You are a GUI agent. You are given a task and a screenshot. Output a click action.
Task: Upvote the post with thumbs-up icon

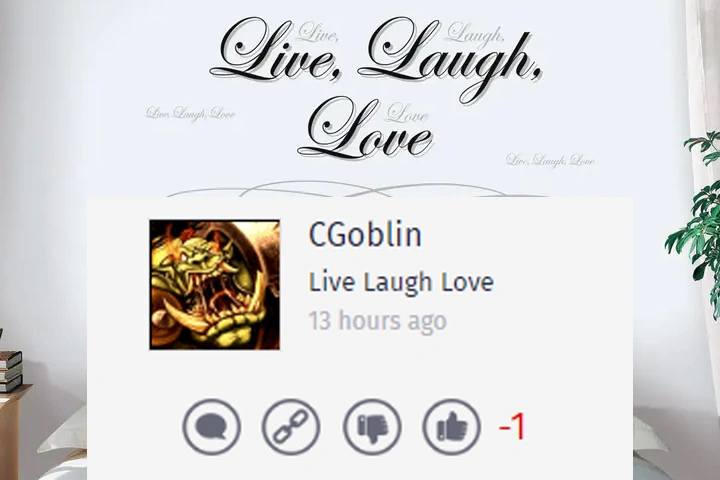[x=451, y=427]
